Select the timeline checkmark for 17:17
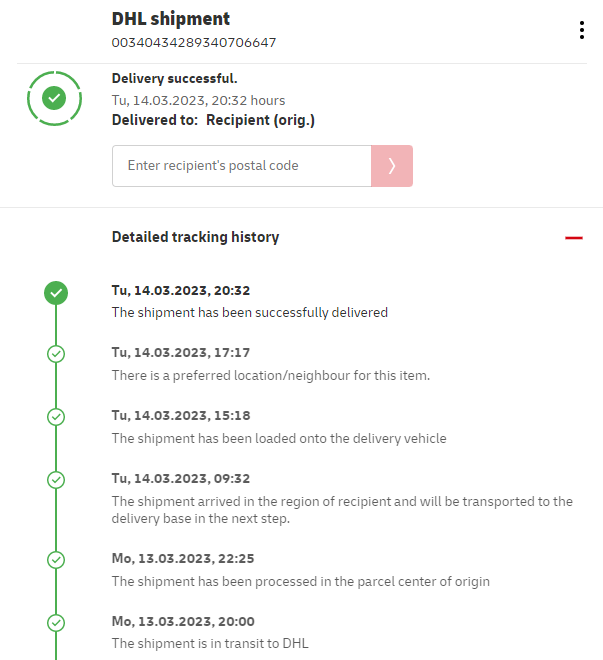The width and height of the screenshot is (603, 660). pos(56,353)
